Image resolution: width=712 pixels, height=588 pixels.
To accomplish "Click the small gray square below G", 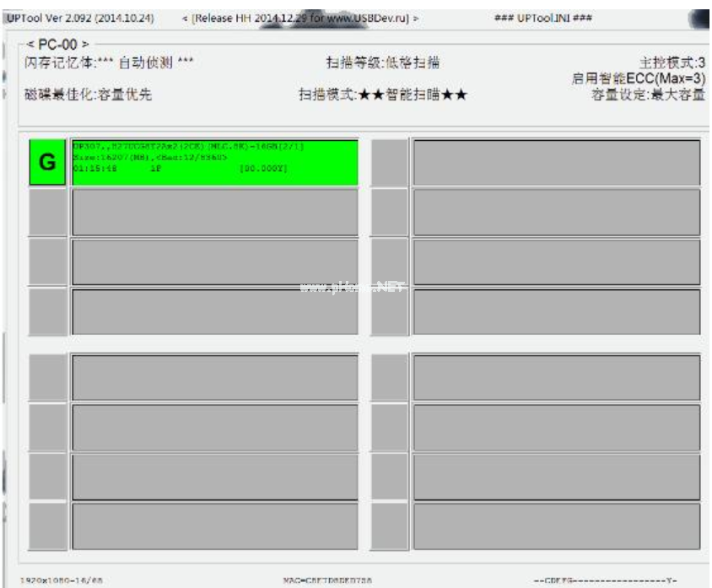I will click(x=48, y=212).
